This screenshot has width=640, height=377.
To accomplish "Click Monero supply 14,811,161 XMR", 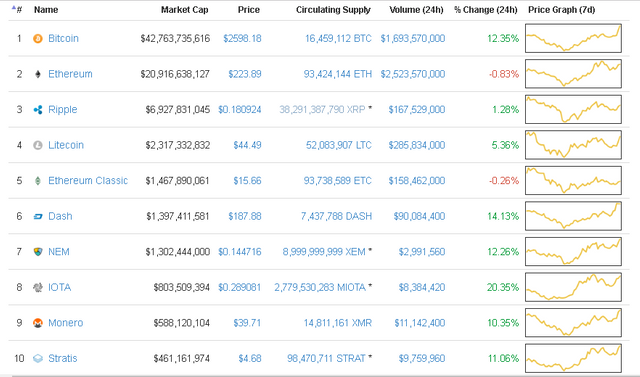I will [338, 323].
